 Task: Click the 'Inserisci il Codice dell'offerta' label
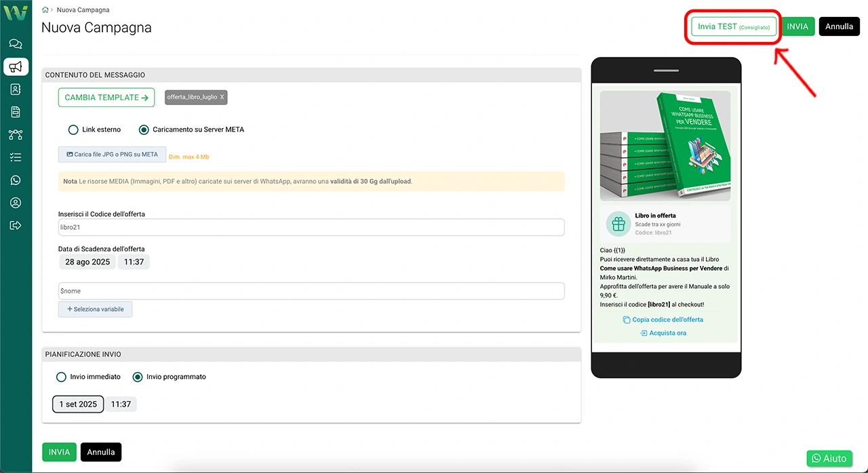(102, 214)
